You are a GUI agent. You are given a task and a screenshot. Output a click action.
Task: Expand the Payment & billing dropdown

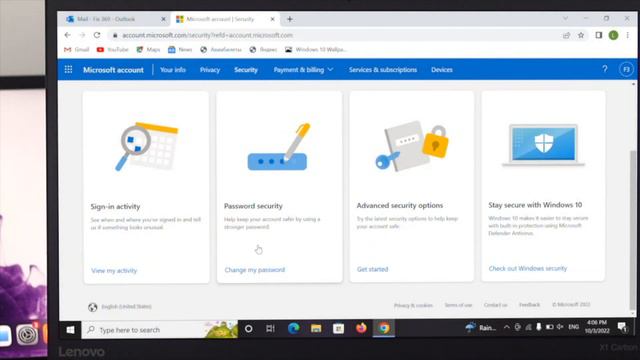coord(303,70)
